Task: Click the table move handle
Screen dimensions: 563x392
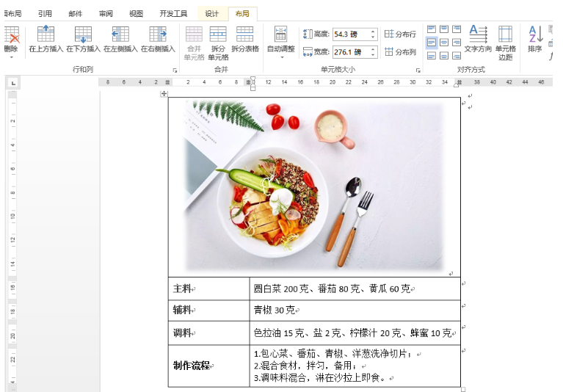Action: [x=164, y=94]
